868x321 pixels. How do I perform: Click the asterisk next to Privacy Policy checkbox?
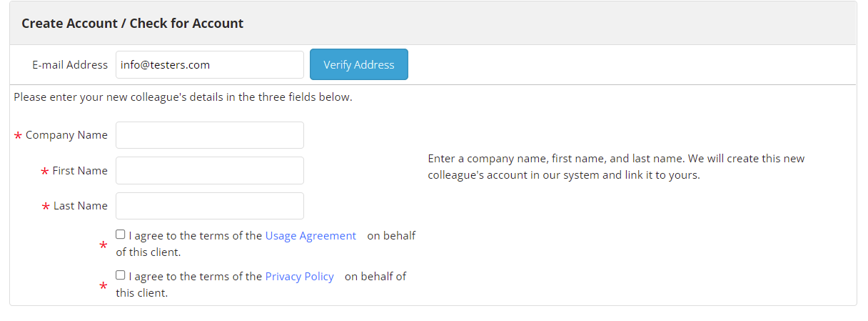coord(104,287)
